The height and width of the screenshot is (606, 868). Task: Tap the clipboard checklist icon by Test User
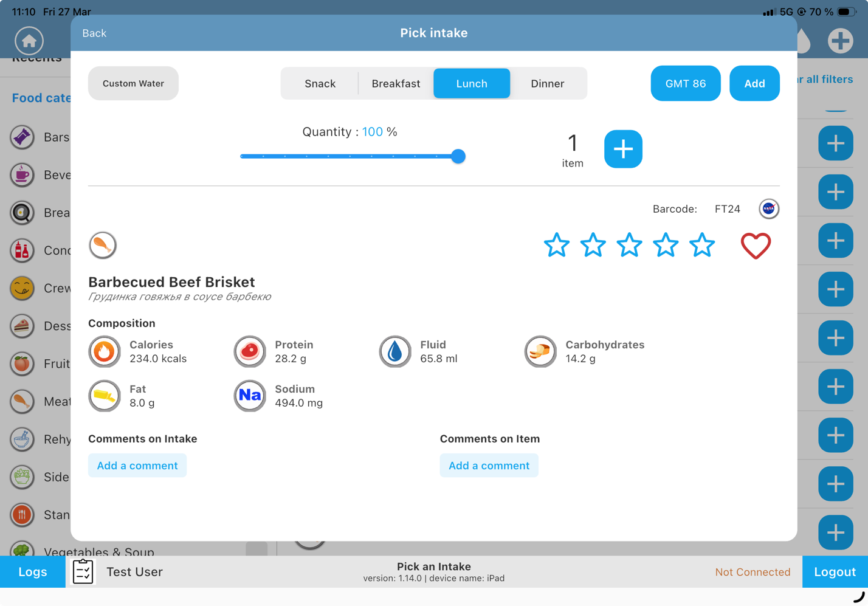(83, 571)
